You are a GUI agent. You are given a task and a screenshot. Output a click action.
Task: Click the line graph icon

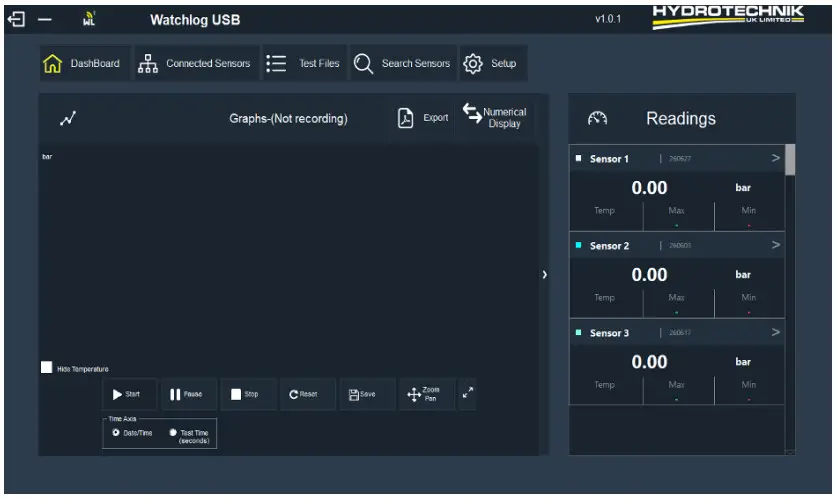coord(68,118)
